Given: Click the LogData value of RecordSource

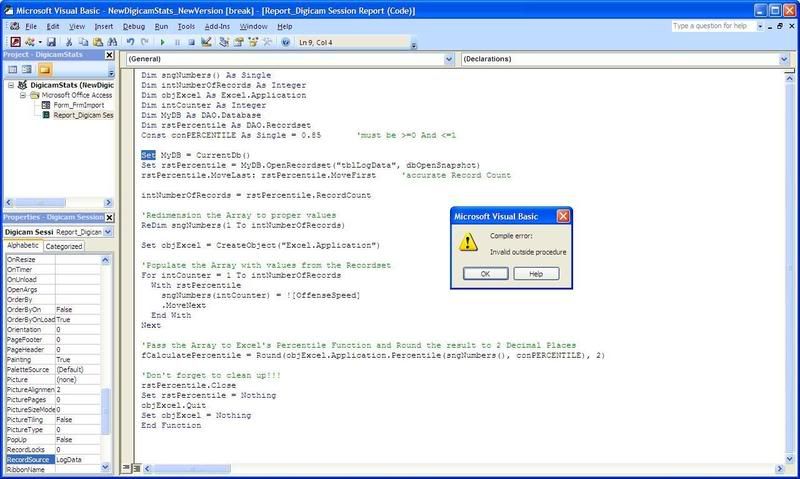Looking at the screenshot, I should coord(78,460).
